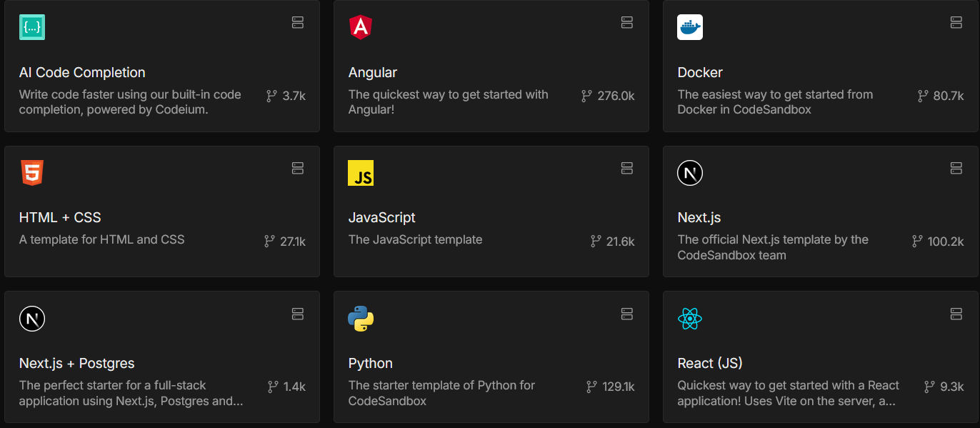This screenshot has height=428, width=980.
Task: Click fork icon next to 276.0k
Action: pos(586,96)
